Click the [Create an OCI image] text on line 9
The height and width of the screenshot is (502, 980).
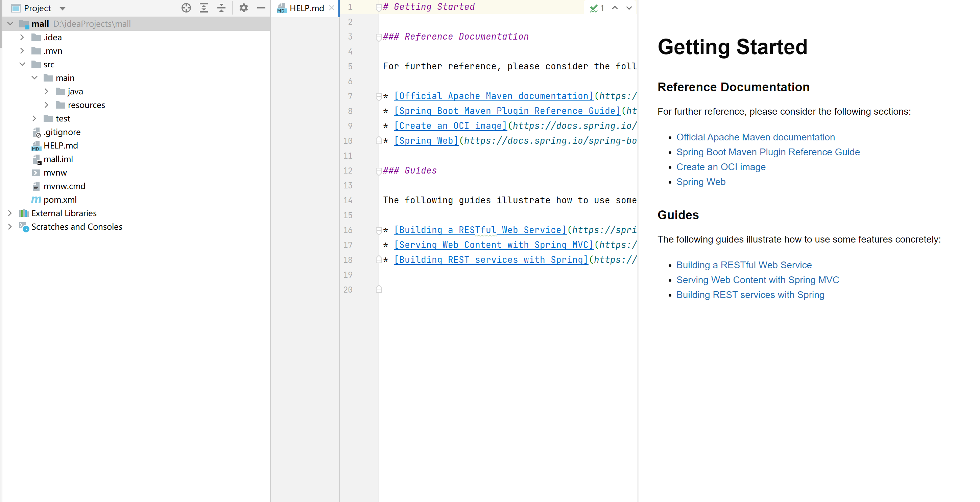(450, 126)
